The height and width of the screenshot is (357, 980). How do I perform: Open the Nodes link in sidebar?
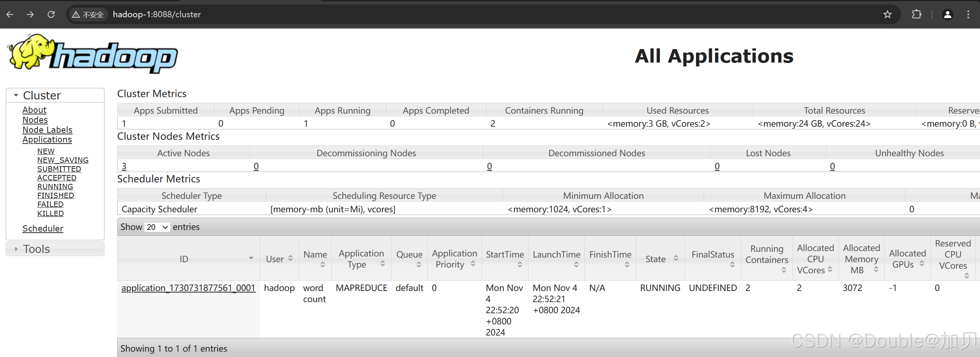[35, 120]
